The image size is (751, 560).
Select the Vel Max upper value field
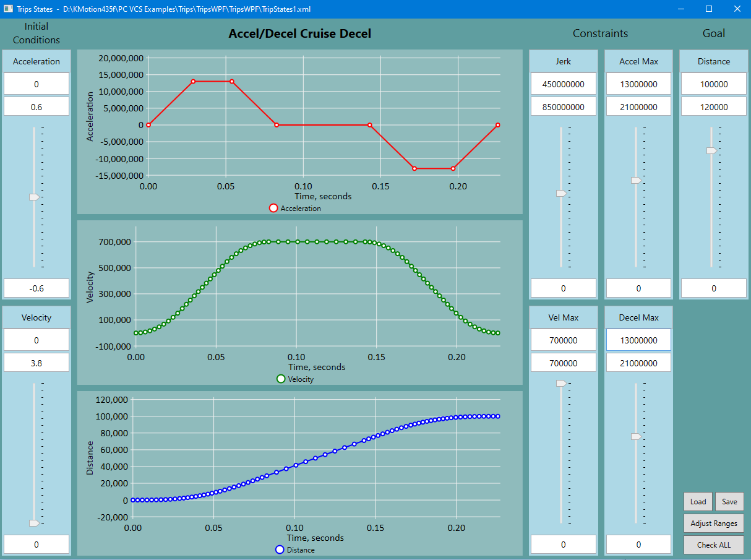click(563, 340)
